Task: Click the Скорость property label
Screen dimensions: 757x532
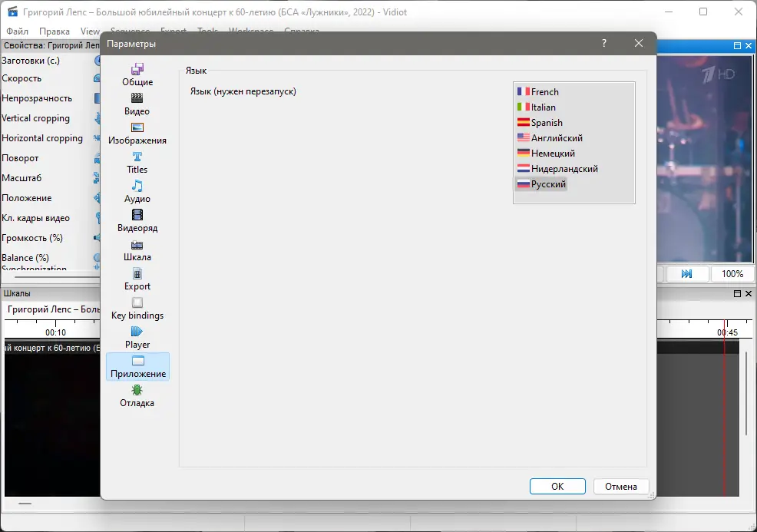Action: coord(21,78)
